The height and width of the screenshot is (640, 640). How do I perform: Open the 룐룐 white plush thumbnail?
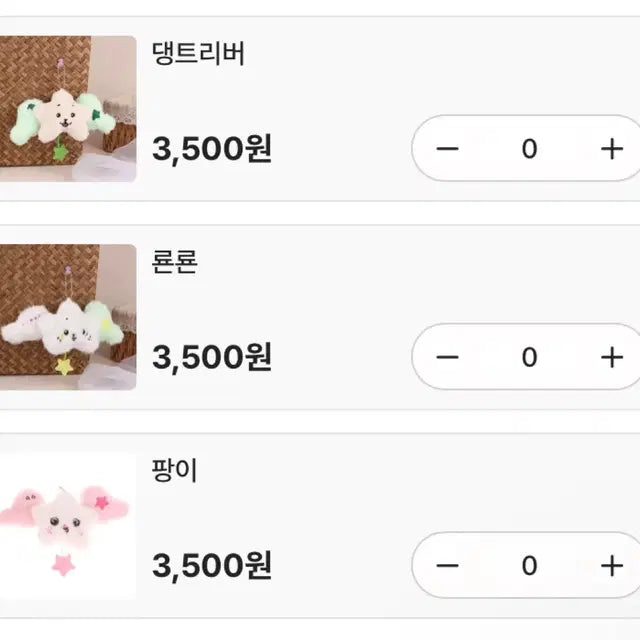[x=66, y=316]
